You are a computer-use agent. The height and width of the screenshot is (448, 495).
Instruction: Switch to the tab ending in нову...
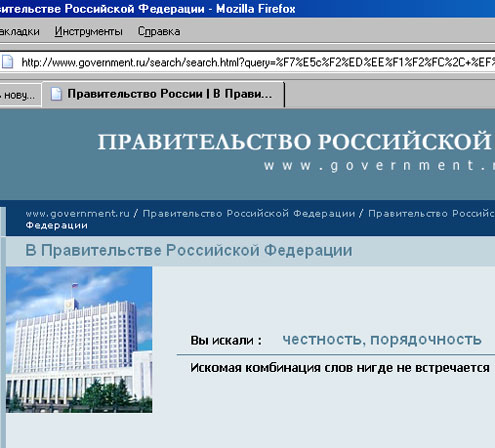[x=20, y=95]
